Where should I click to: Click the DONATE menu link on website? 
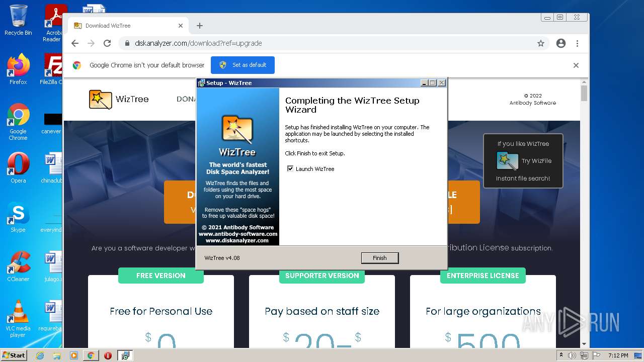pyautogui.click(x=186, y=99)
